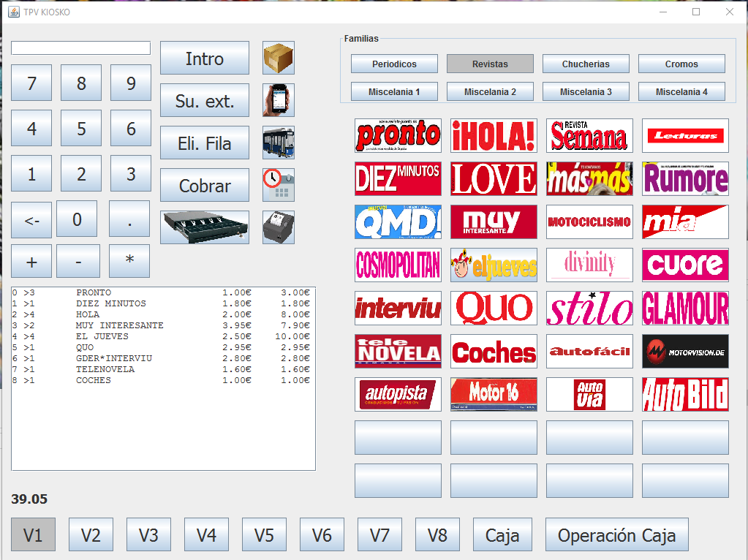Click the hand-held mobile phone icon

click(x=279, y=100)
